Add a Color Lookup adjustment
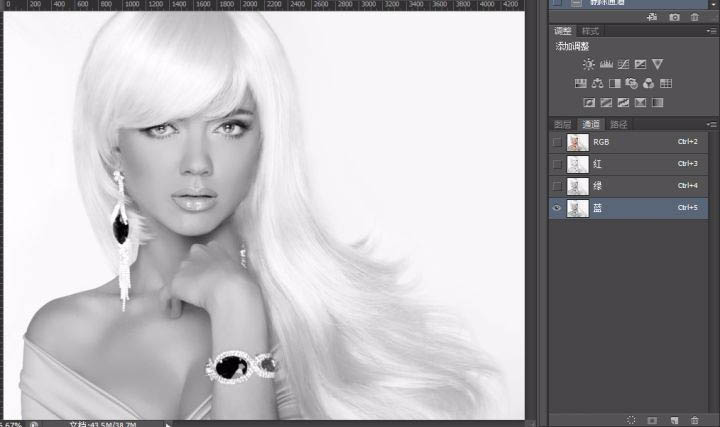This screenshot has width=720, height=427. click(x=666, y=84)
